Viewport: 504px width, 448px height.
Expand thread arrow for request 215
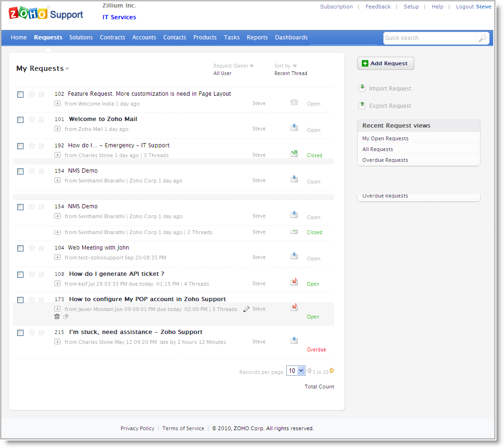coord(57,342)
